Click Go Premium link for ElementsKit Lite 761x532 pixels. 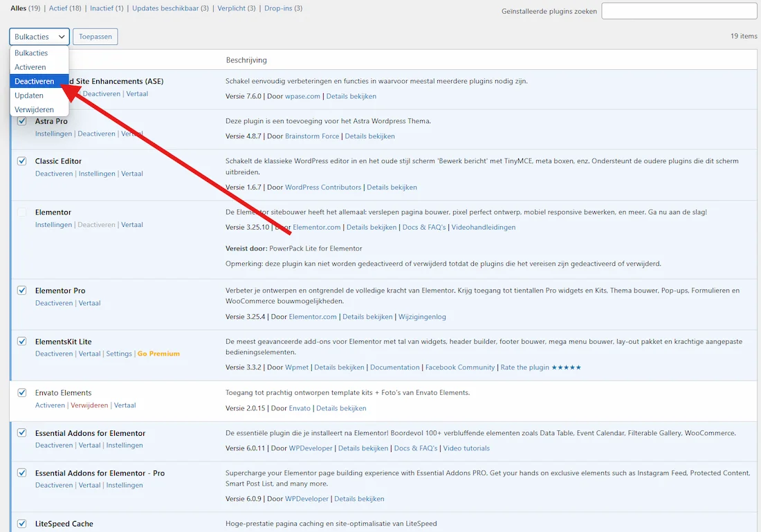158,354
